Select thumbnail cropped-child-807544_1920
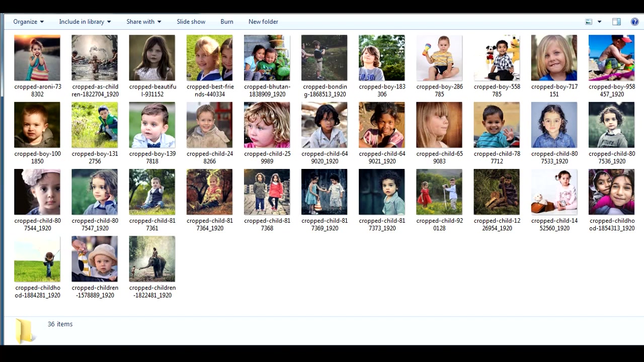Screen dimensions: 644x362 tap(37, 192)
